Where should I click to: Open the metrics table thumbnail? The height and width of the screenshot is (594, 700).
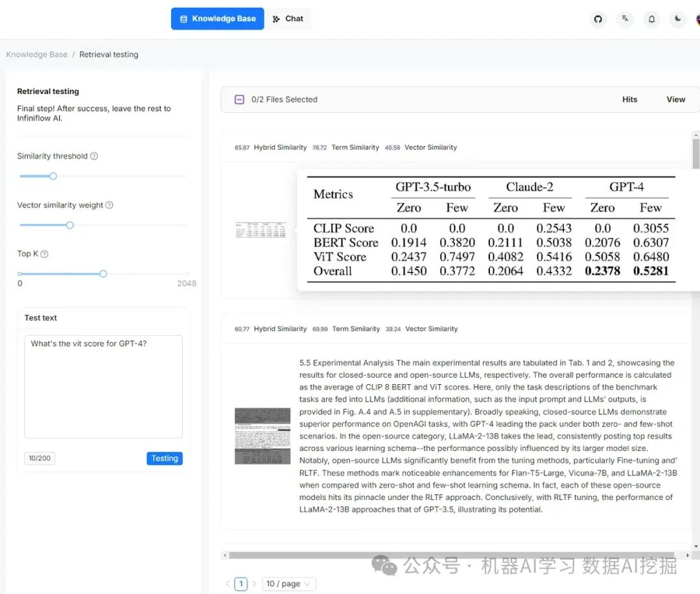click(261, 230)
